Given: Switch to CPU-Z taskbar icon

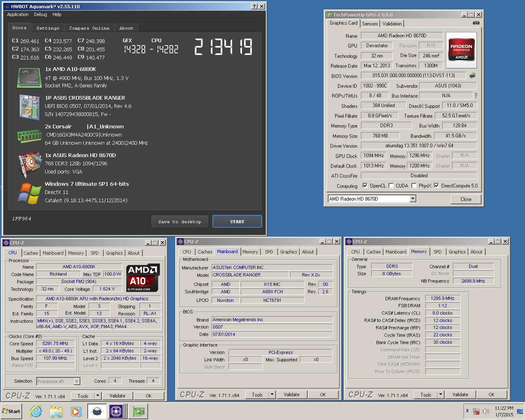Looking at the screenshot, I should click(x=116, y=411).
